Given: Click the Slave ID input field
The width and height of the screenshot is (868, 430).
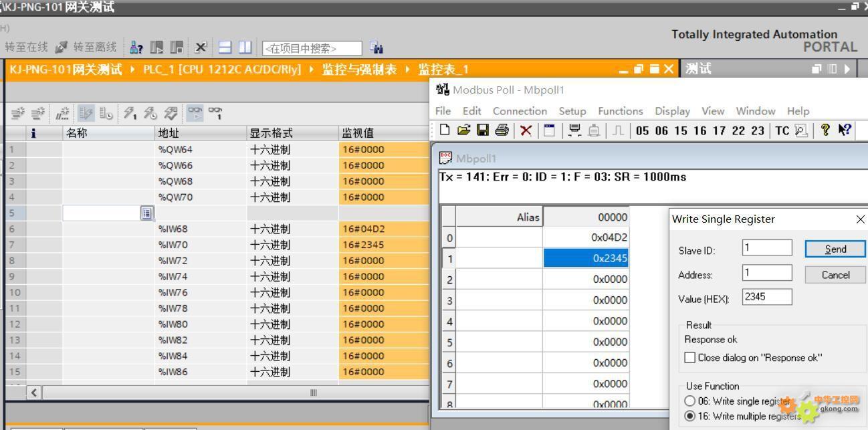Looking at the screenshot, I should (x=767, y=248).
